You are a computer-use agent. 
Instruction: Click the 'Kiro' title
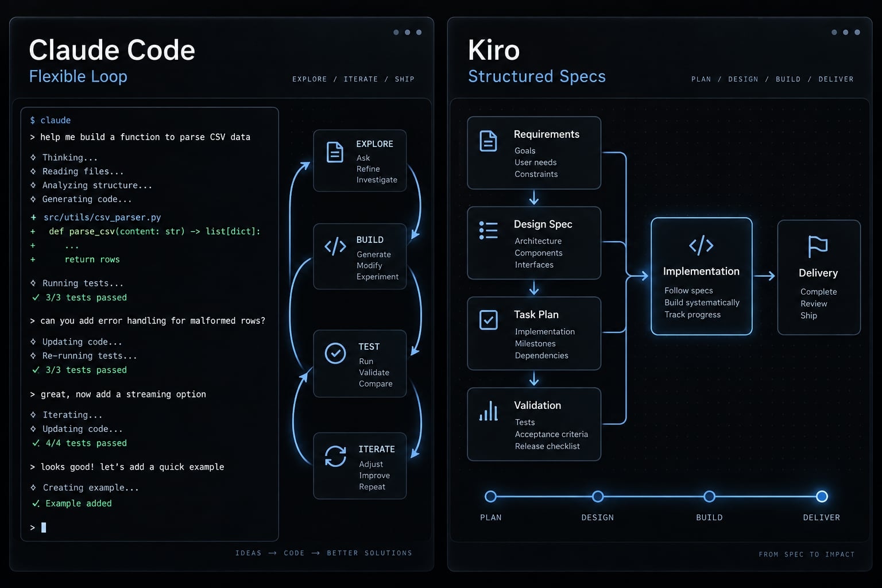click(494, 50)
